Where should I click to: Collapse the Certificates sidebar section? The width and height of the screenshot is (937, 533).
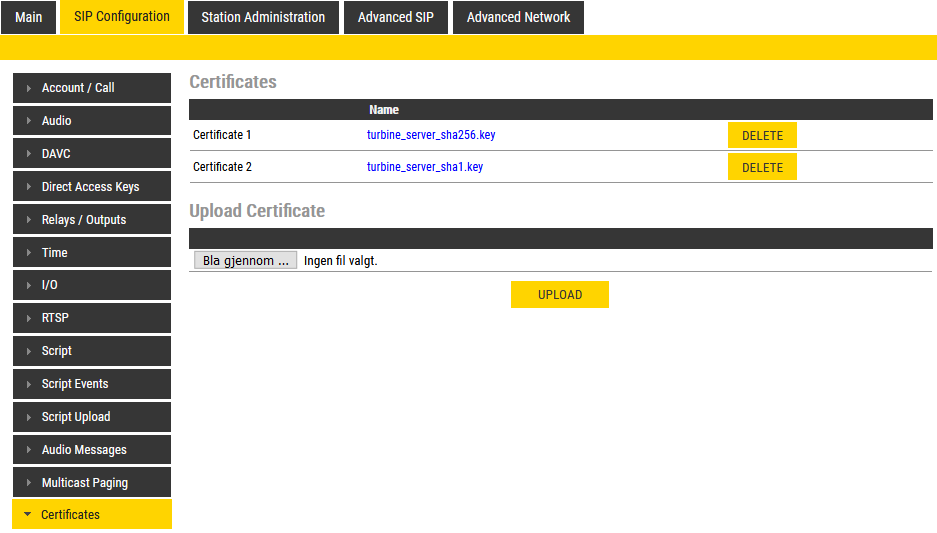click(x=91, y=515)
